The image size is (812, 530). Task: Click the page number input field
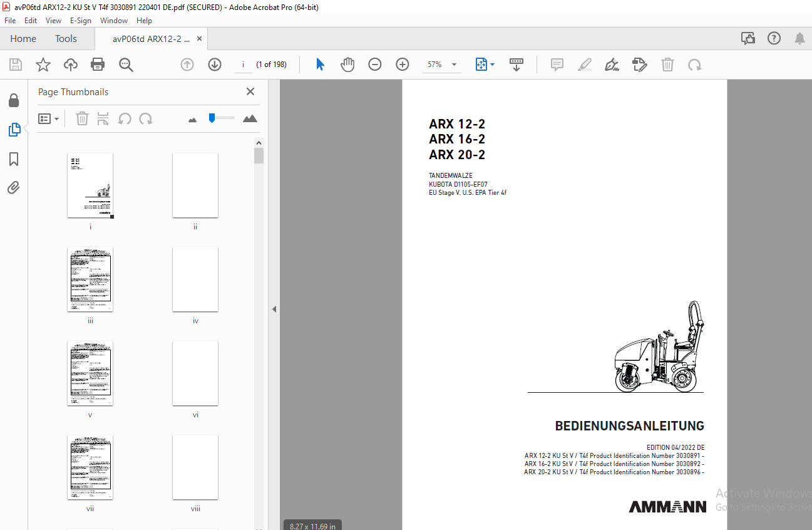click(243, 65)
